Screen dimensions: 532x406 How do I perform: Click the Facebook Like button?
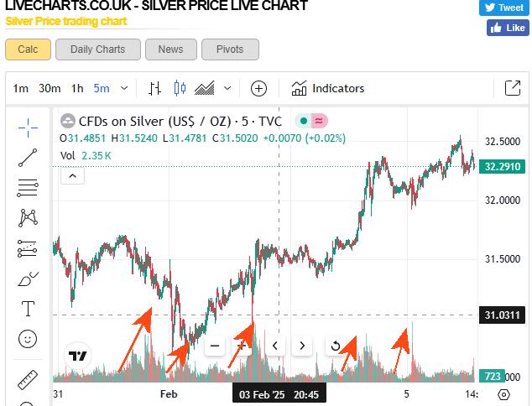click(x=507, y=28)
